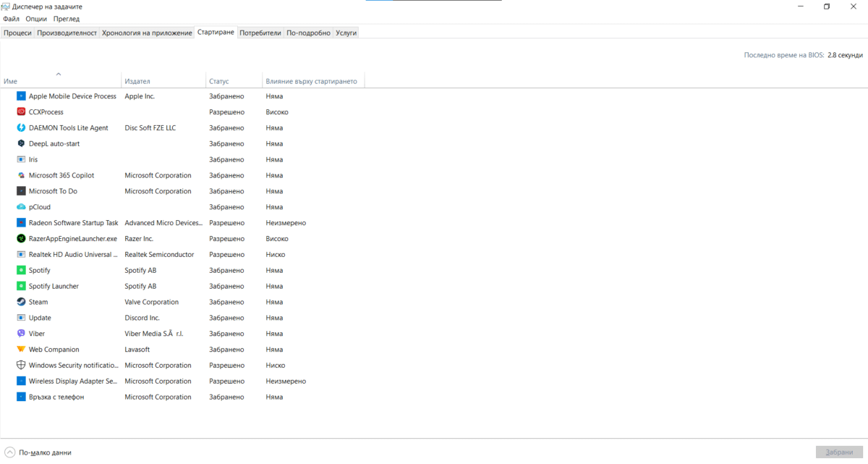
Task: Open the Опции menu
Action: pyautogui.click(x=36, y=19)
